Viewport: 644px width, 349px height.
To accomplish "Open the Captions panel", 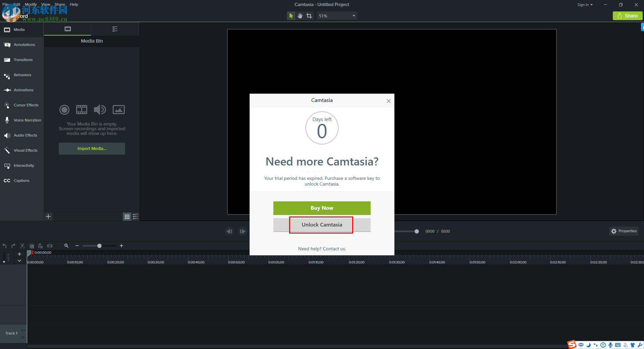I will tap(22, 181).
